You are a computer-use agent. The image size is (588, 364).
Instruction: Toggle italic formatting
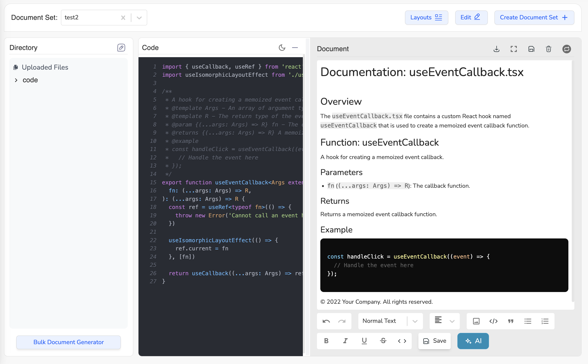click(345, 341)
